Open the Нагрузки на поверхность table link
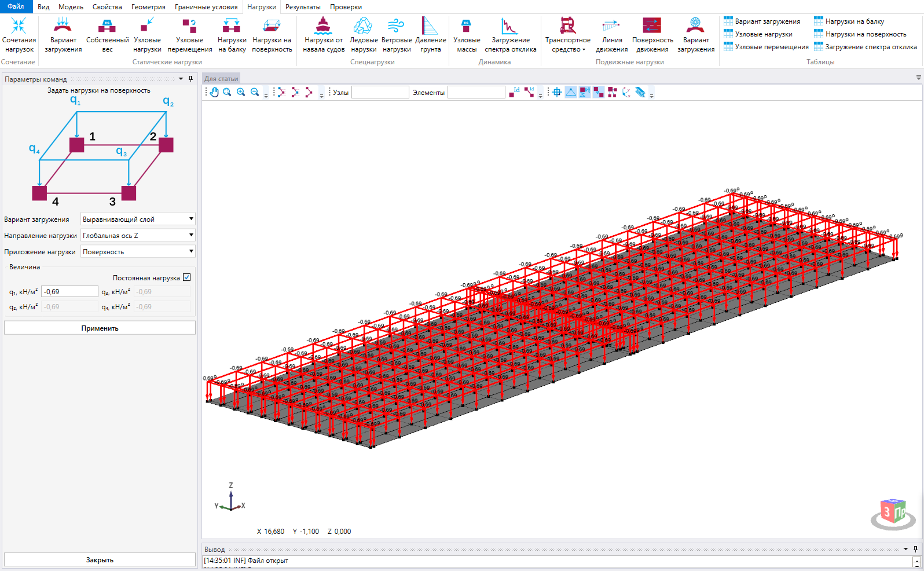The width and height of the screenshot is (924, 571). click(860, 34)
